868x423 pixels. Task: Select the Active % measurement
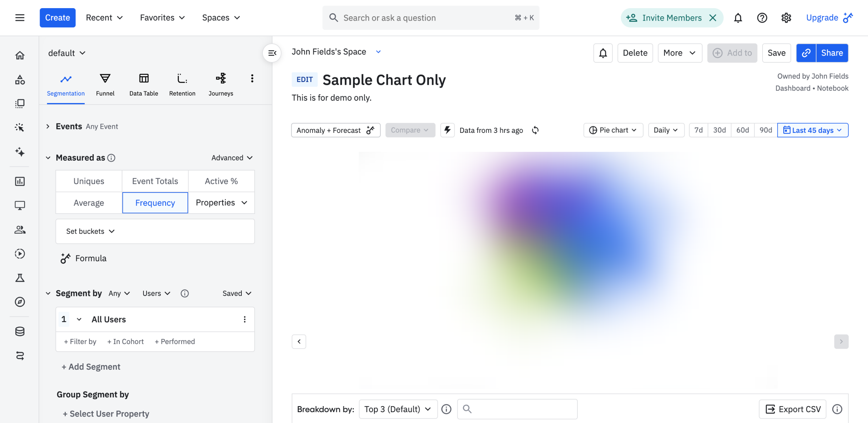pos(221,181)
